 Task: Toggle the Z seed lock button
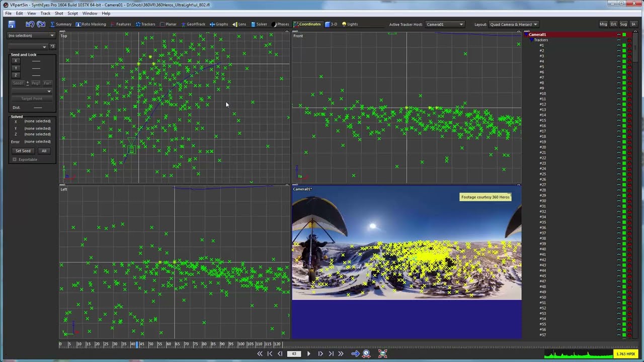[x=16, y=75]
